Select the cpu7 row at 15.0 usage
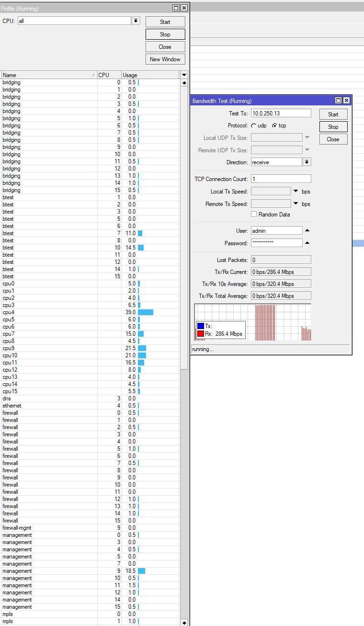Screen dimensions: 364x626 click(91, 334)
